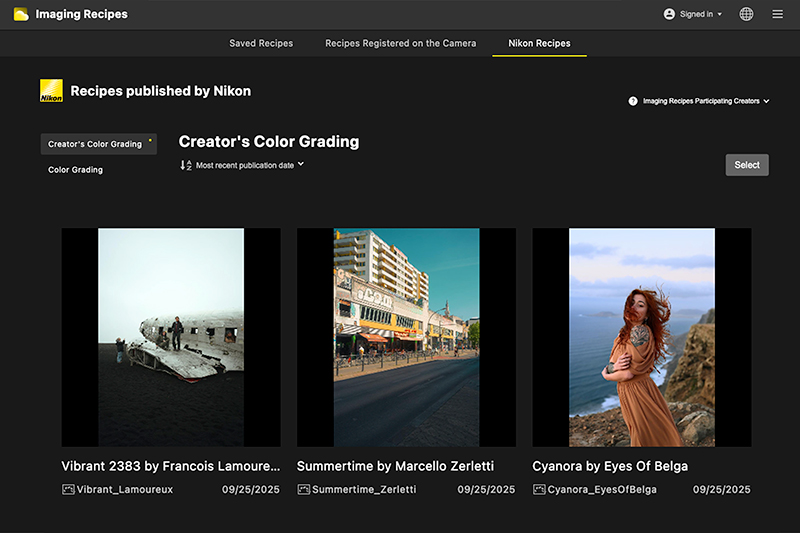Image resolution: width=800 pixels, height=533 pixels.
Task: Choose the Color Grading category
Action: [x=76, y=170]
